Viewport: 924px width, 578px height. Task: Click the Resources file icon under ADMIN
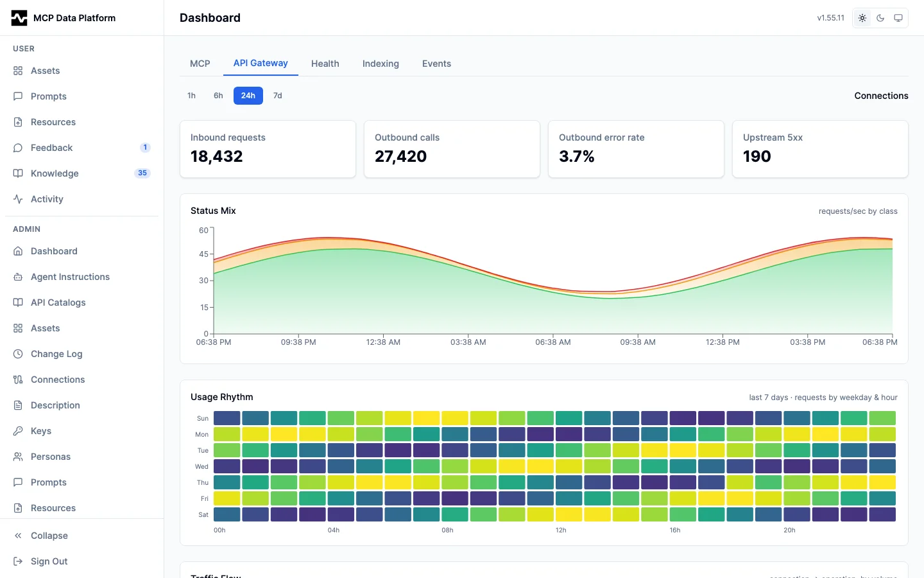tap(18, 508)
